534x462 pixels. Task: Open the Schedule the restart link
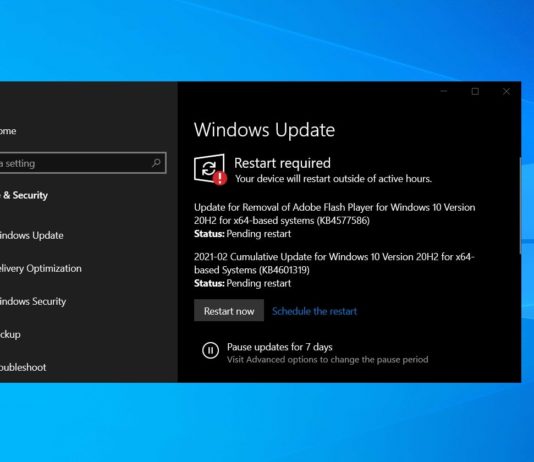[x=314, y=311]
